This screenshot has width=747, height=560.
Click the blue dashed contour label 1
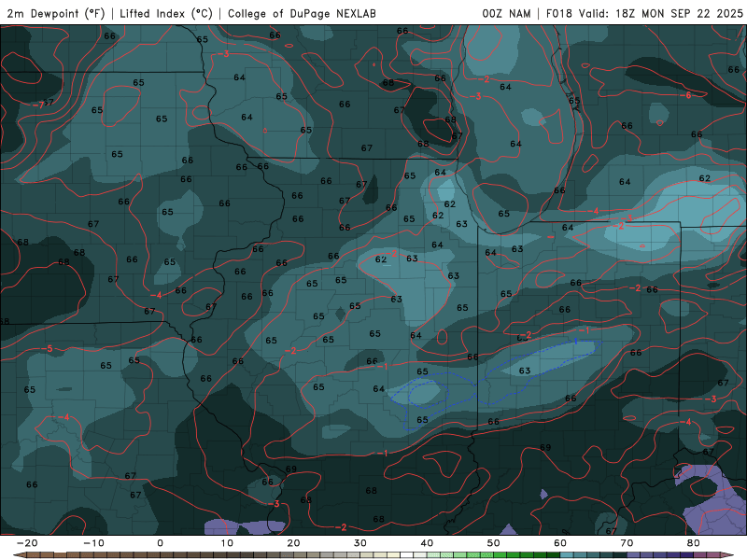pyautogui.click(x=575, y=342)
